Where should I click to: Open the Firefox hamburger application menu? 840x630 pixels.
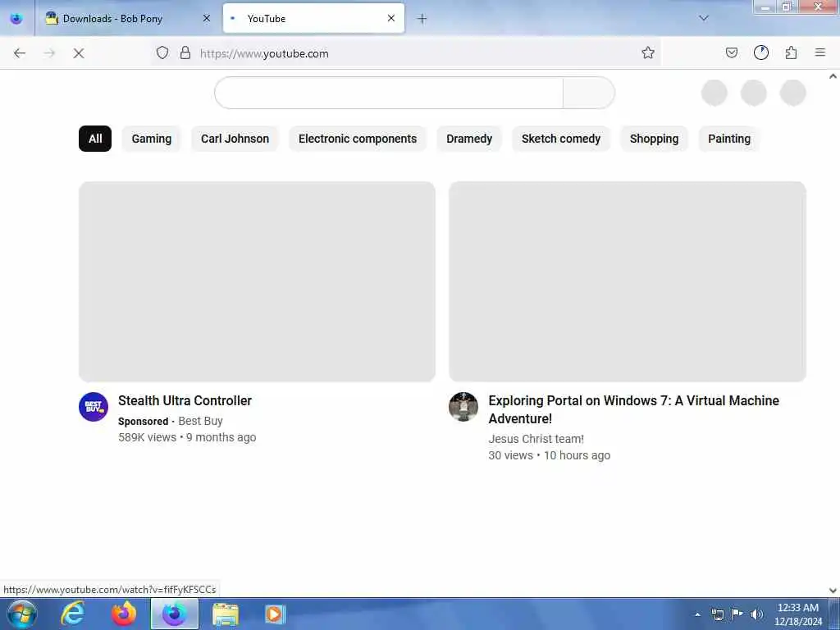(820, 52)
